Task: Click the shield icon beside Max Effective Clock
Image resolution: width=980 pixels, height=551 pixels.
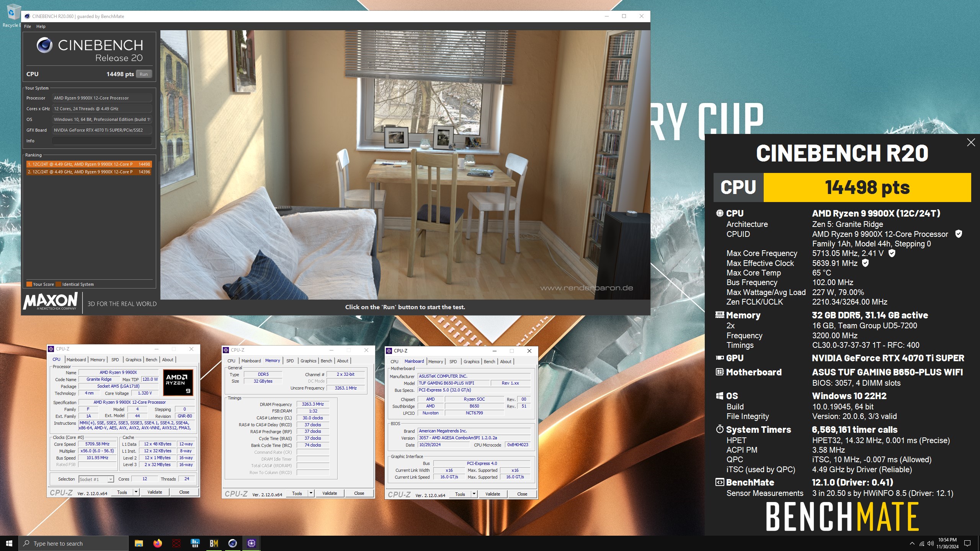Action: [865, 263]
